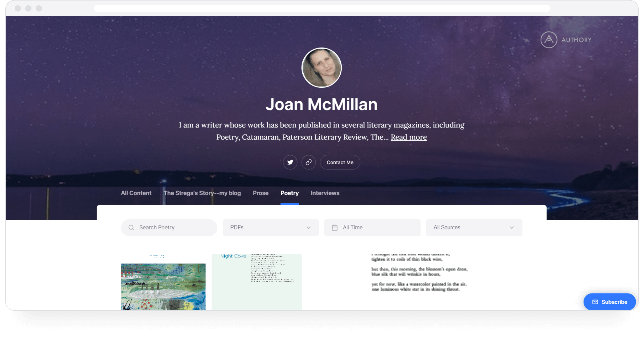Click the calendar icon in the time filter
644x337 pixels.
click(x=335, y=227)
